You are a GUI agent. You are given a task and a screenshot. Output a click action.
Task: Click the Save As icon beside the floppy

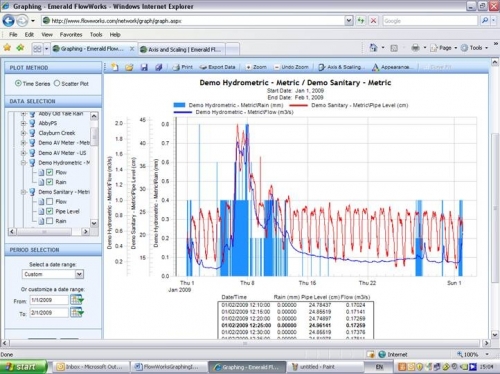pyautogui.click(x=158, y=67)
